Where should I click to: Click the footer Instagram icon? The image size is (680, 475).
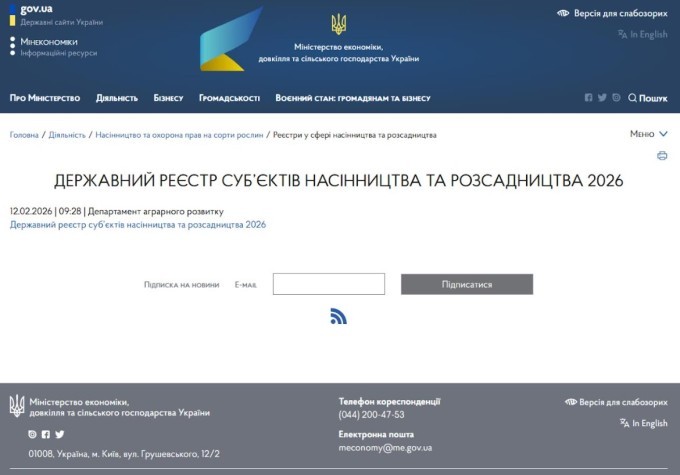tap(33, 434)
